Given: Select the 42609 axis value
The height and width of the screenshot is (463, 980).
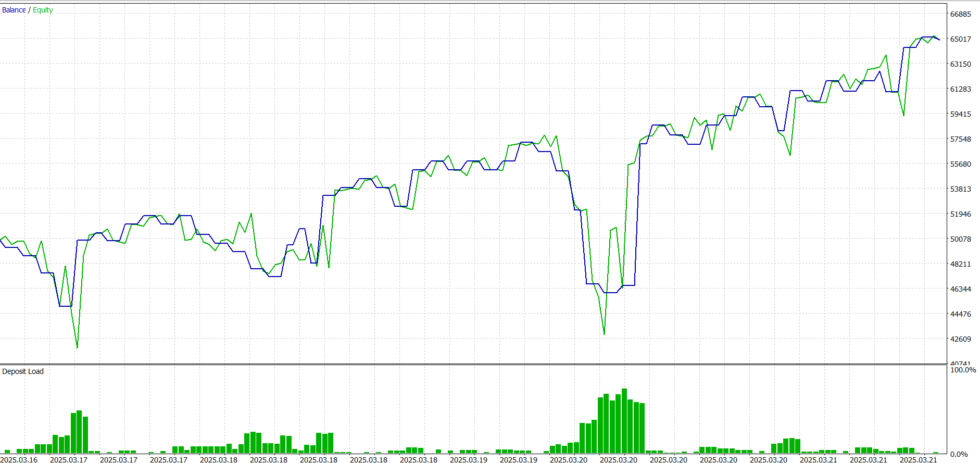Looking at the screenshot, I should tap(960, 339).
